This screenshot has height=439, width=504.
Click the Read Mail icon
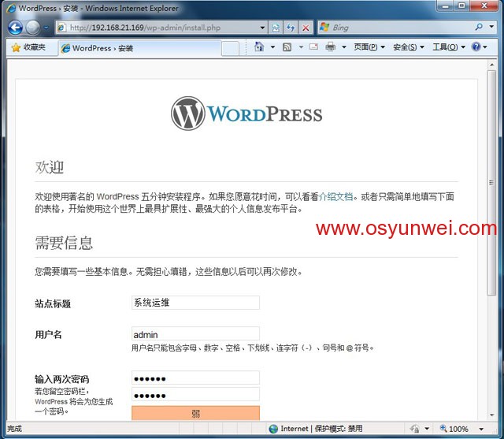point(313,47)
